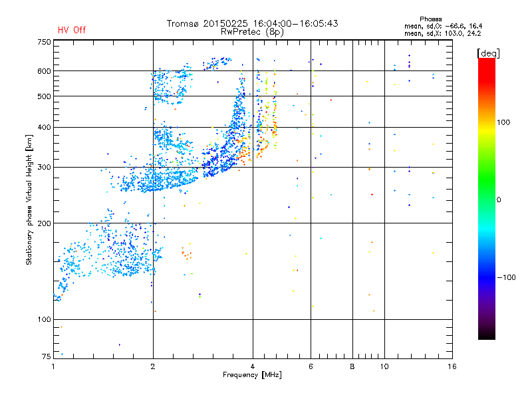Click y-axis tick label '750'
Screen dimensions: 532x399
(x=44, y=42)
